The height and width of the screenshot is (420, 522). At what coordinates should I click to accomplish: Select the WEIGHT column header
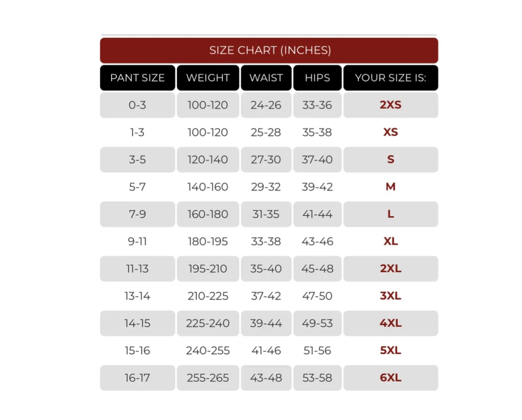(x=208, y=78)
